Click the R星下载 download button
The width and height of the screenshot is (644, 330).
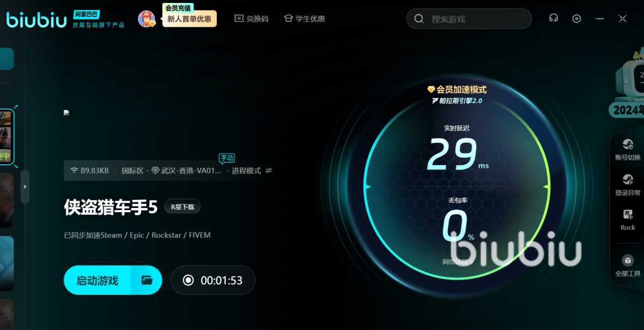click(182, 207)
